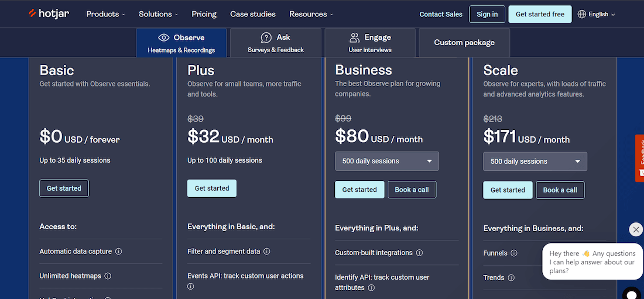644x299 pixels.
Task: Click Get started on the Plus plan
Action: [212, 188]
